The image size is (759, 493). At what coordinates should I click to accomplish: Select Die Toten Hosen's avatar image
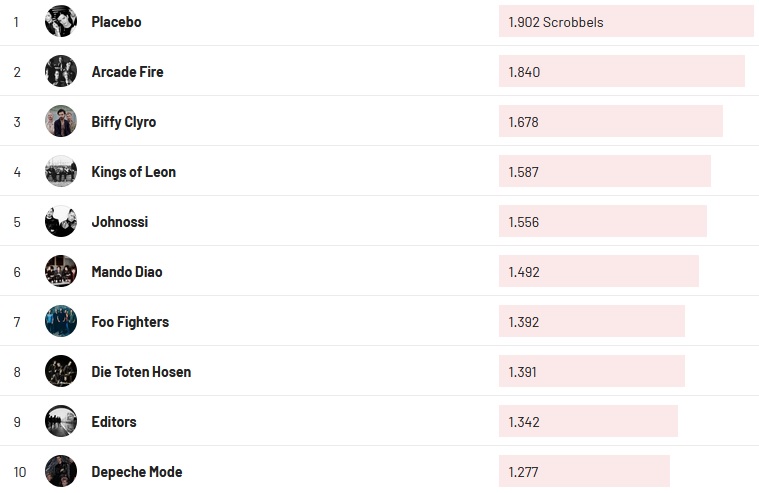61,371
